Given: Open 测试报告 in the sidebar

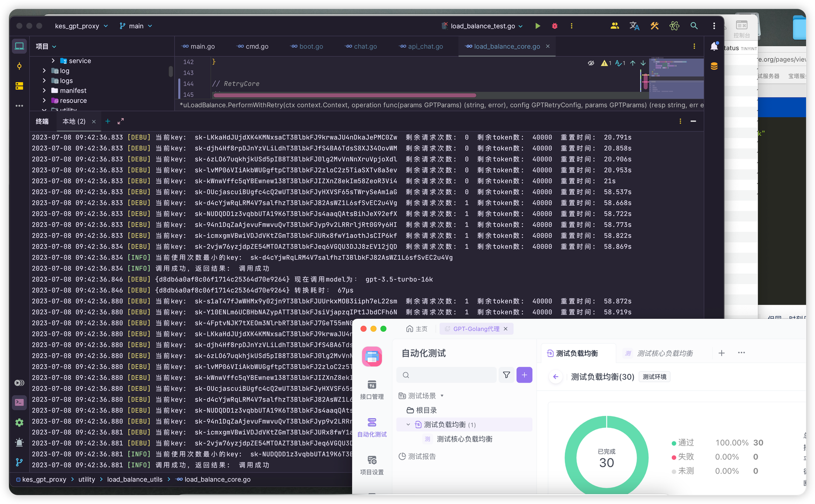Looking at the screenshot, I should pos(422,456).
